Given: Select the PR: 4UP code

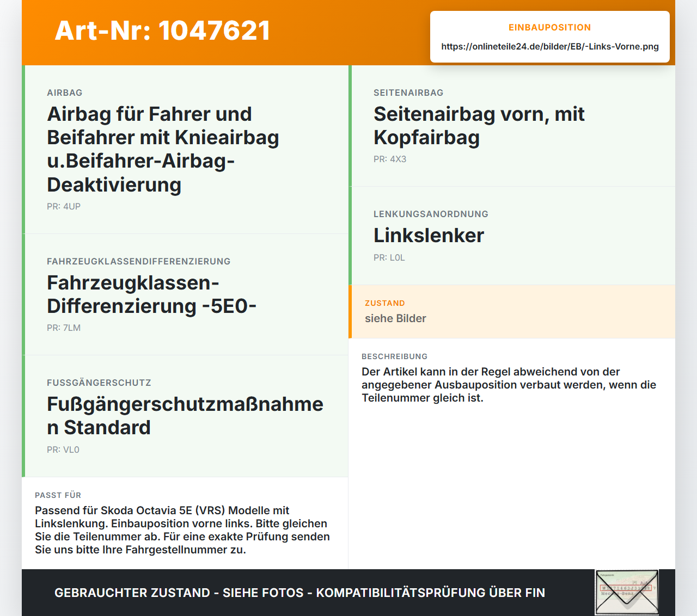Looking at the screenshot, I should pyautogui.click(x=64, y=206).
